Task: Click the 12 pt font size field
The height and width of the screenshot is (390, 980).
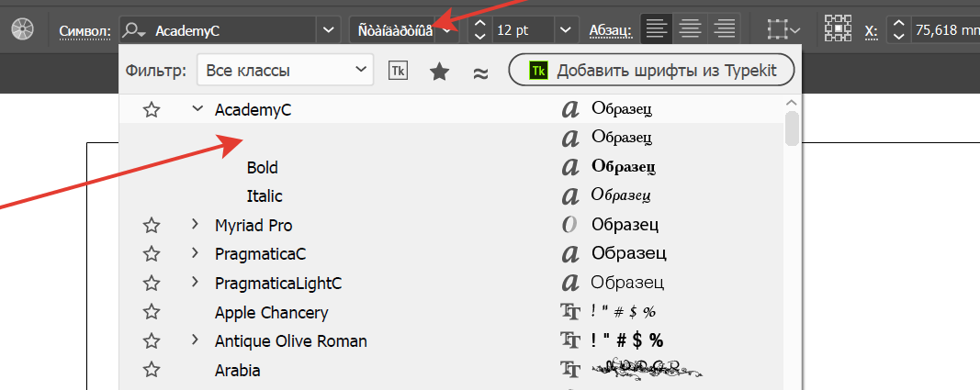Action: [524, 30]
